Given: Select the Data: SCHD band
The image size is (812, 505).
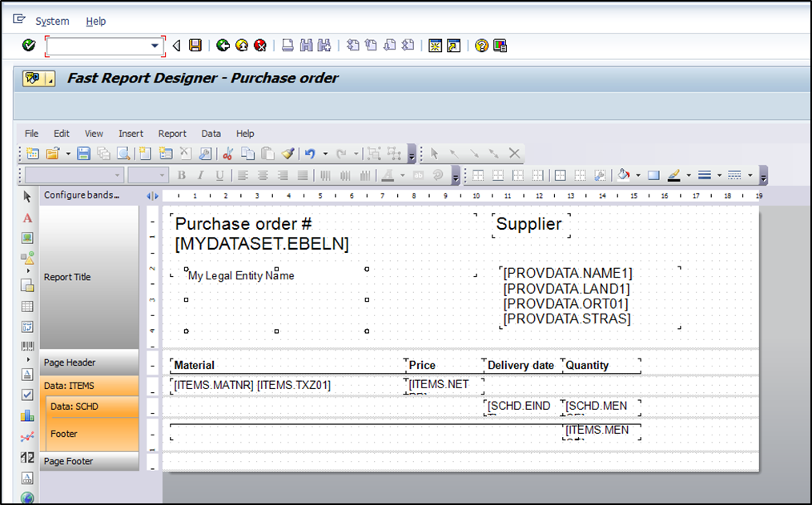Looking at the screenshot, I should tap(92, 407).
